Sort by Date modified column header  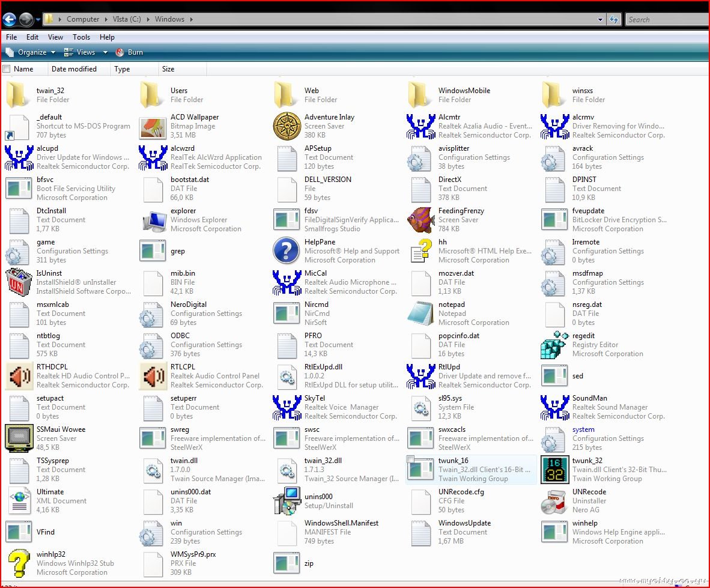[74, 69]
